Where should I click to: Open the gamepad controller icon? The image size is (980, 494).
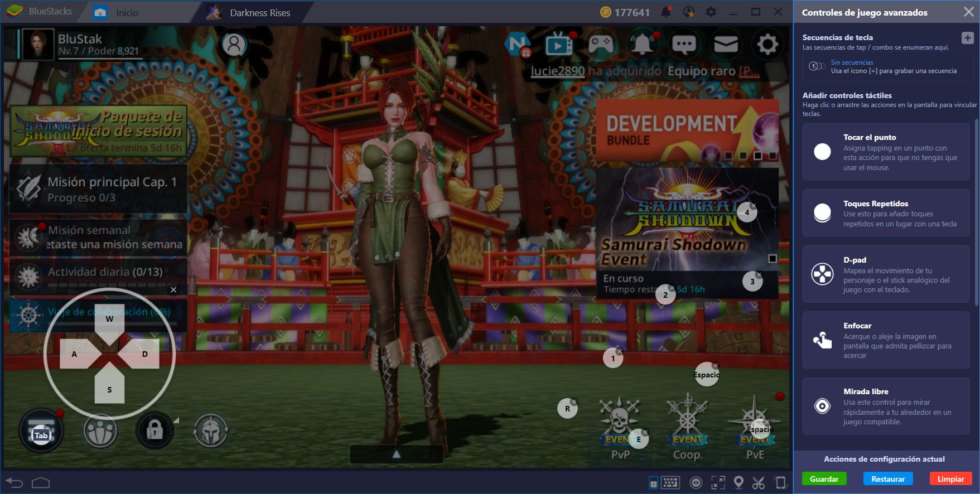coord(601,43)
